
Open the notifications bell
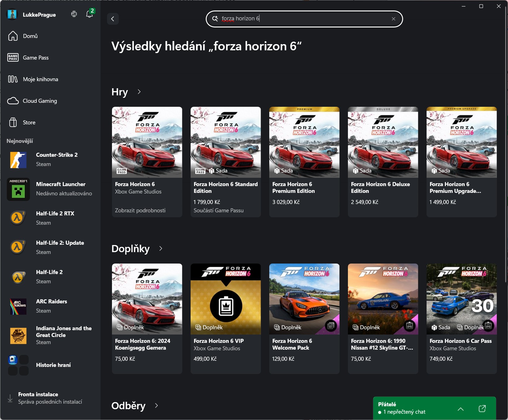[89, 14]
